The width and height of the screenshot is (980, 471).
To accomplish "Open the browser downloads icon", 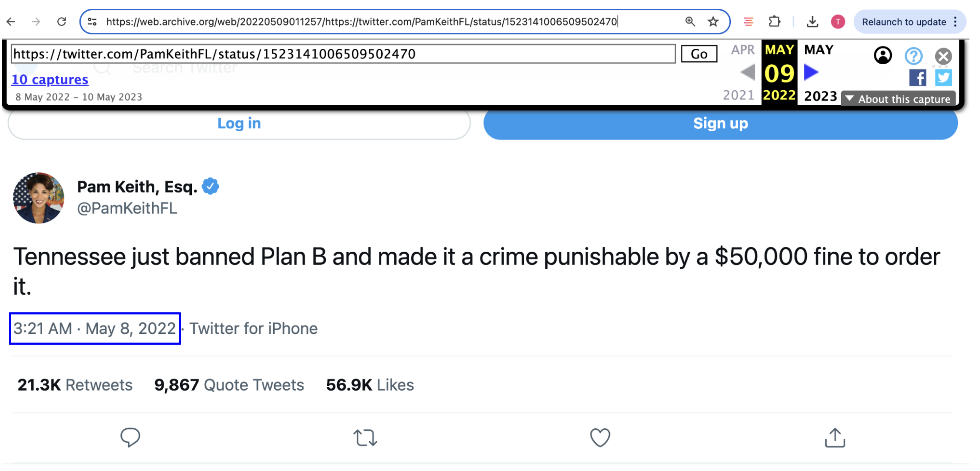I will [812, 22].
